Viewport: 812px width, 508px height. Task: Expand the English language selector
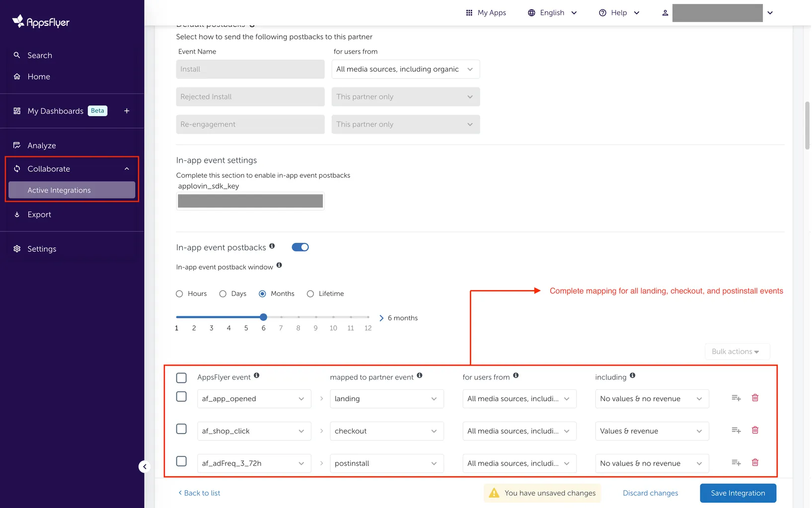pyautogui.click(x=552, y=12)
